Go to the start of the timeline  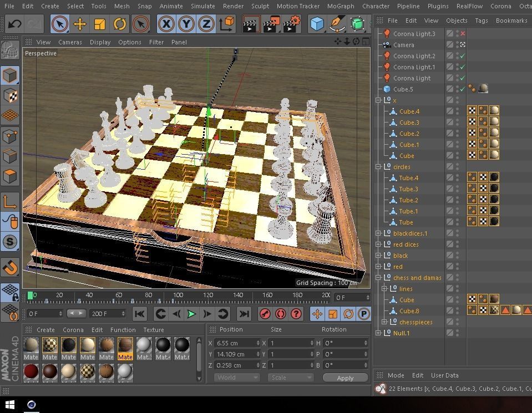(x=139, y=314)
